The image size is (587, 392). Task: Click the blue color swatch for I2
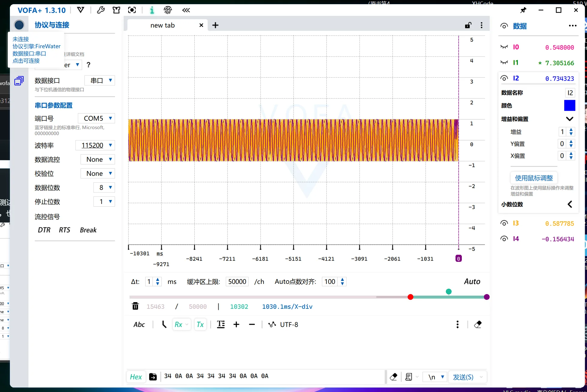pos(570,105)
